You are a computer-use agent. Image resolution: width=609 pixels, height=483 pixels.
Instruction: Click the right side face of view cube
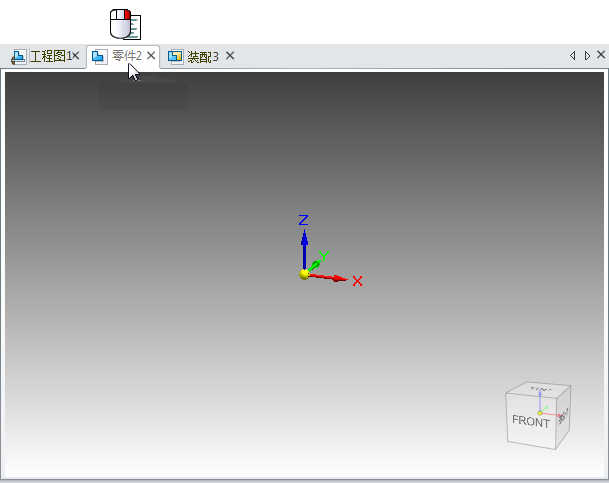(563, 414)
